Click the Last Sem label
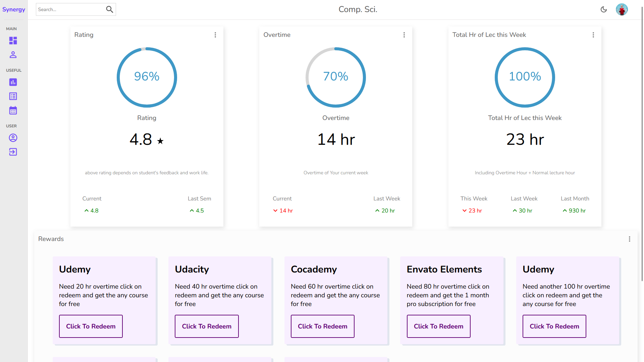644x362 pixels. [x=200, y=198]
